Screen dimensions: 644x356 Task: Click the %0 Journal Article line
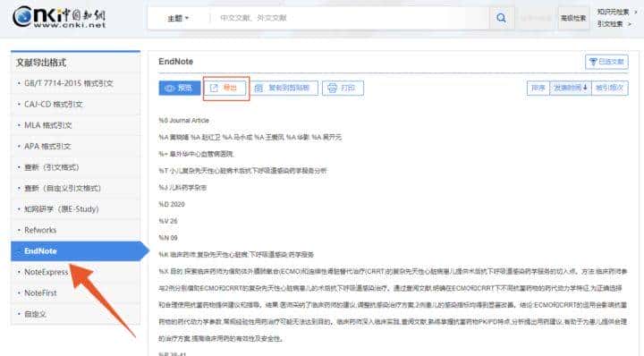[x=184, y=121]
